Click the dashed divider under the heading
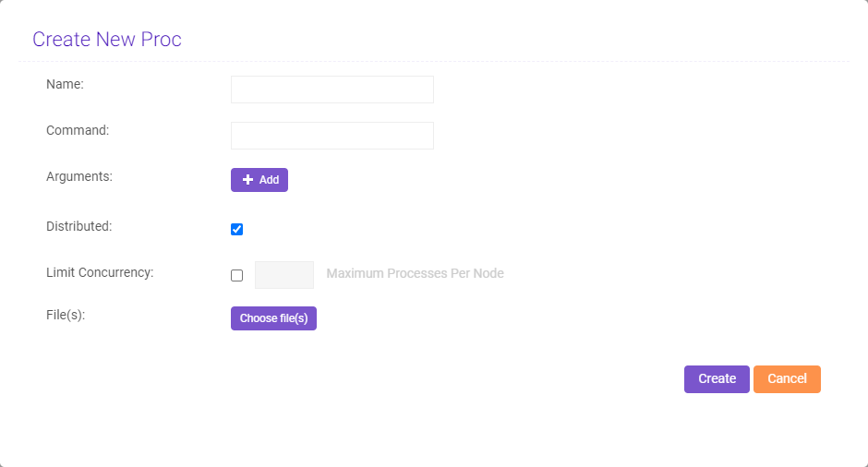 coord(434,62)
